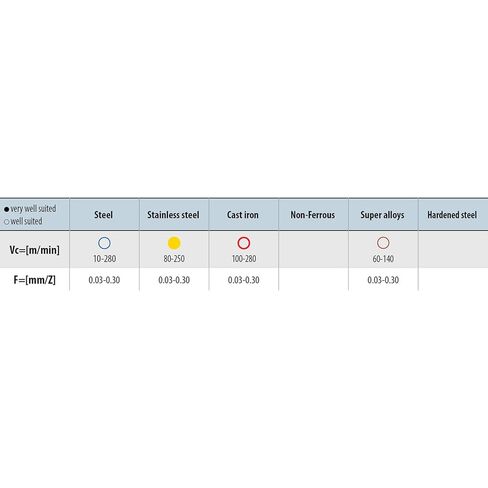Click the 10-280 cutting speed value

pos(104,259)
